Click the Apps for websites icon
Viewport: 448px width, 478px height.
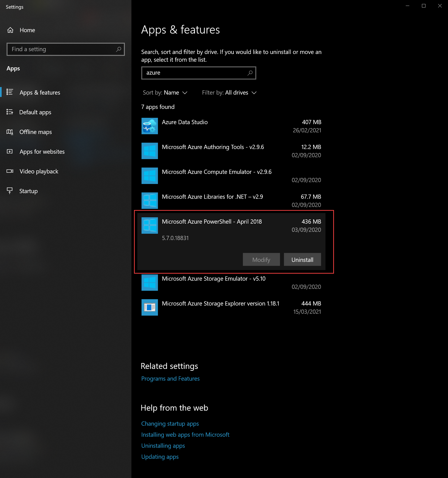10,152
